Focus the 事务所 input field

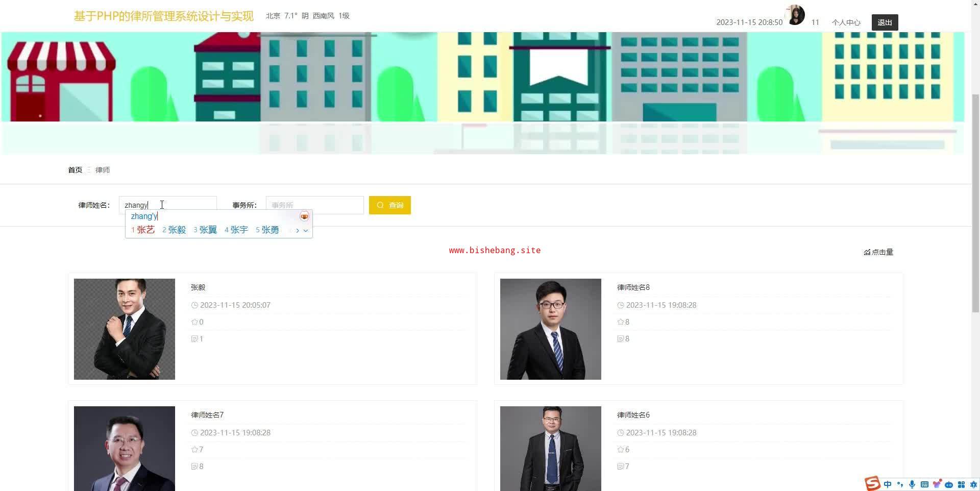click(315, 205)
